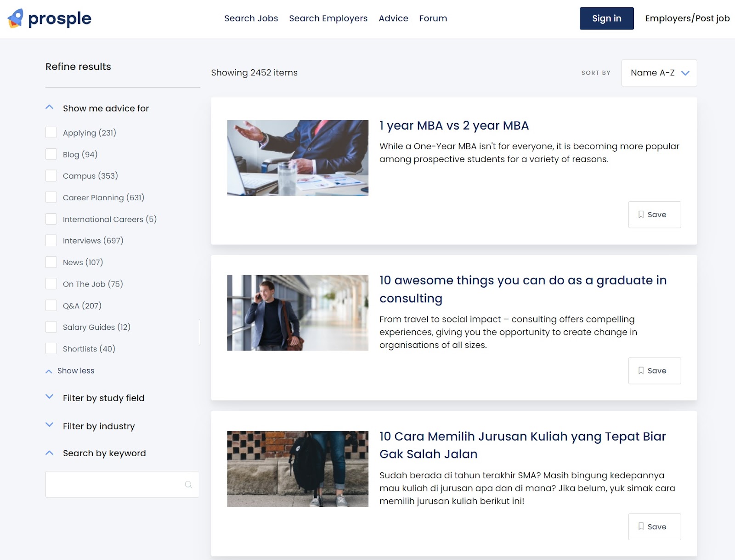Check the Career Planning (631) filter
Image resolution: width=735 pixels, height=560 pixels.
[x=51, y=198]
